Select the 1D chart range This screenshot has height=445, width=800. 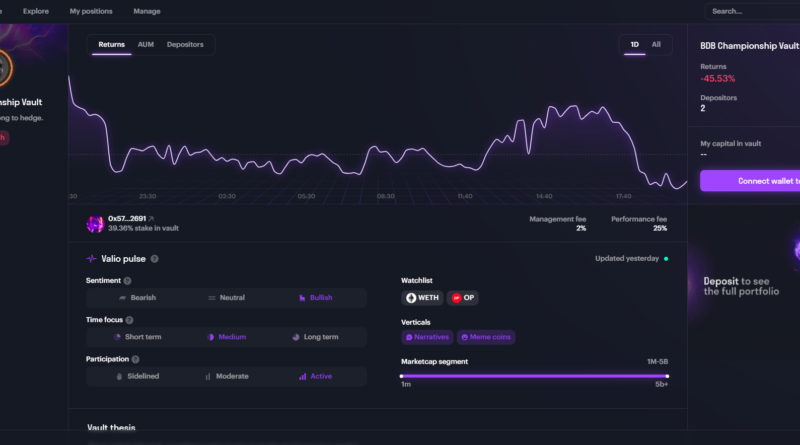pyautogui.click(x=633, y=45)
